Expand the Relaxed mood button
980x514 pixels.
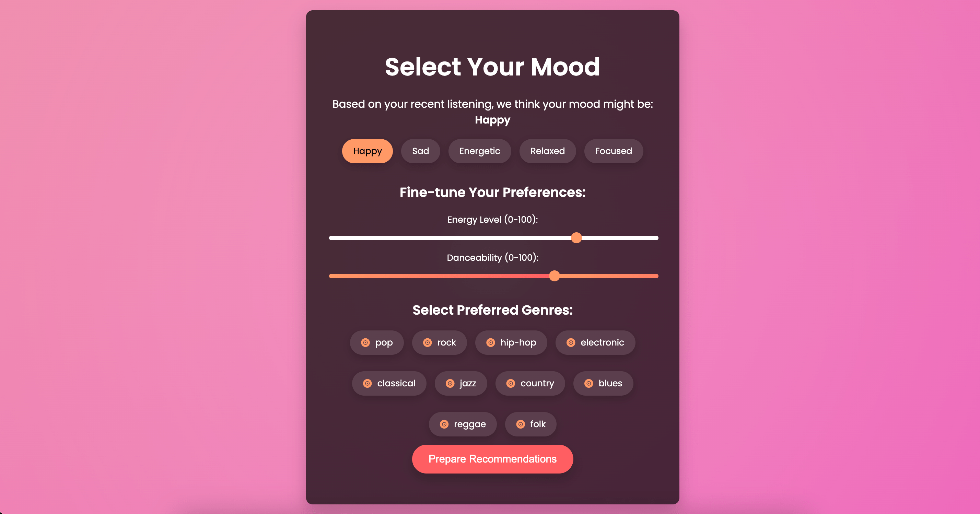pyautogui.click(x=547, y=151)
